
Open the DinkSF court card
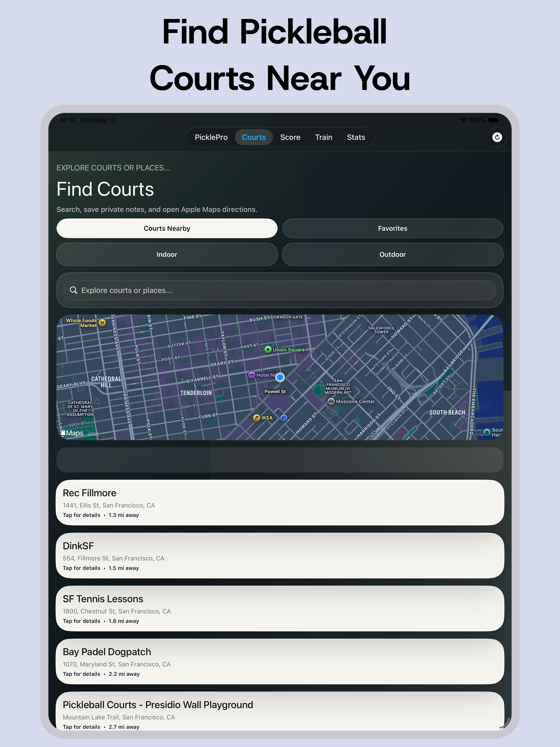click(x=280, y=556)
